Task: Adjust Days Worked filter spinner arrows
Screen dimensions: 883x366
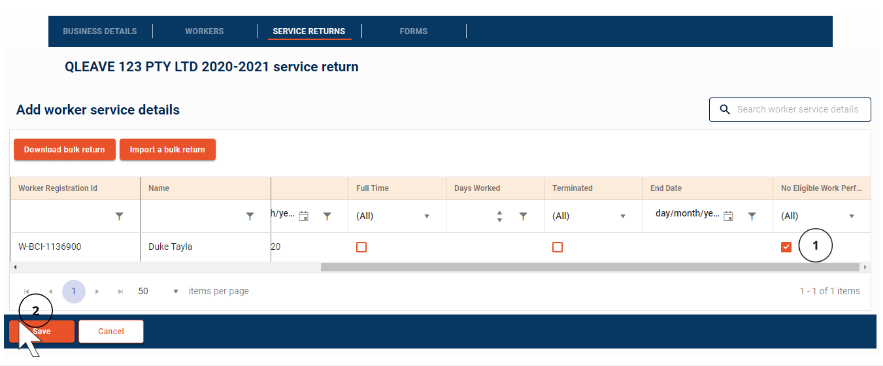Action: click(500, 216)
